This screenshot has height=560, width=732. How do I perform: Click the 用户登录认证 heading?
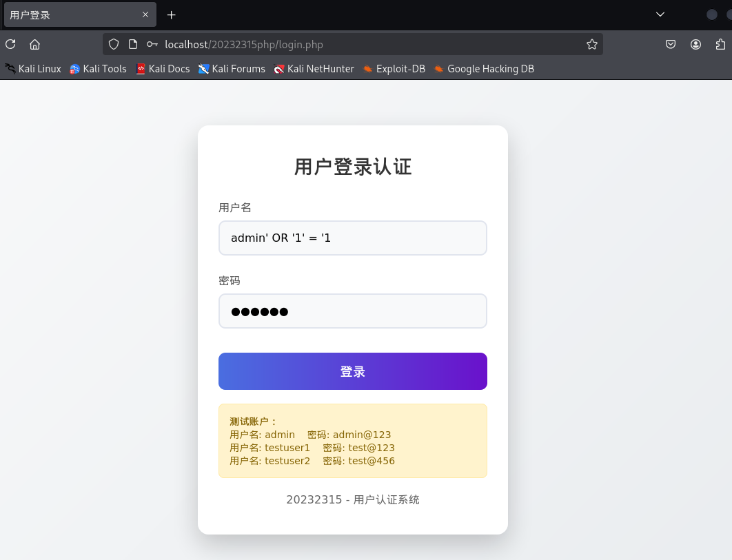353,167
